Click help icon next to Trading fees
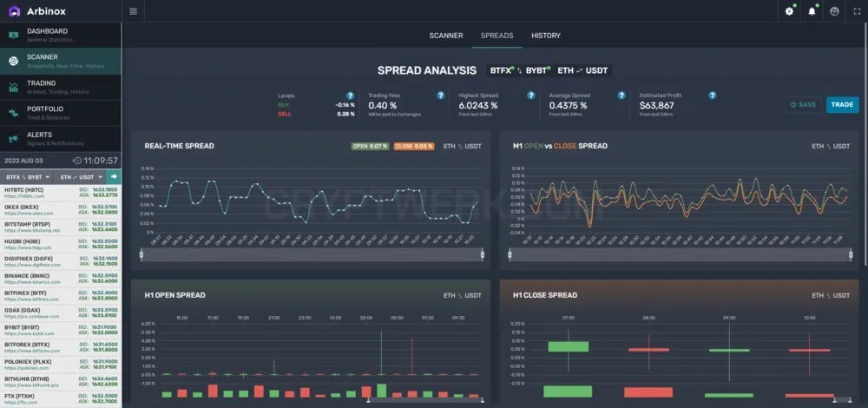The height and width of the screenshot is (408, 868). pyautogui.click(x=441, y=95)
